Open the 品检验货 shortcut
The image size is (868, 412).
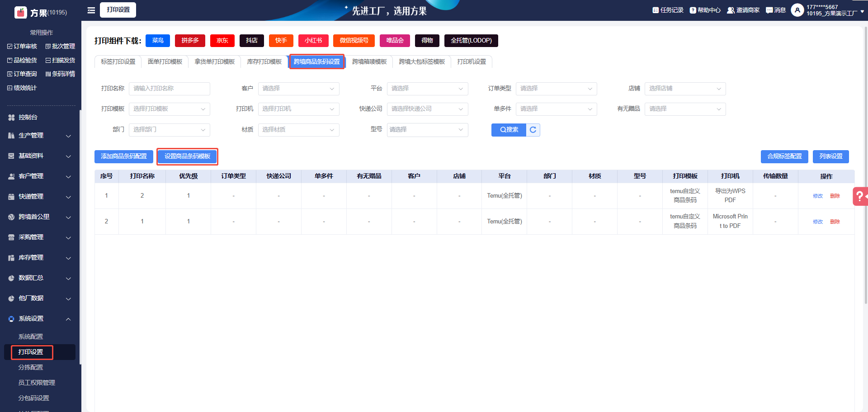[22, 60]
